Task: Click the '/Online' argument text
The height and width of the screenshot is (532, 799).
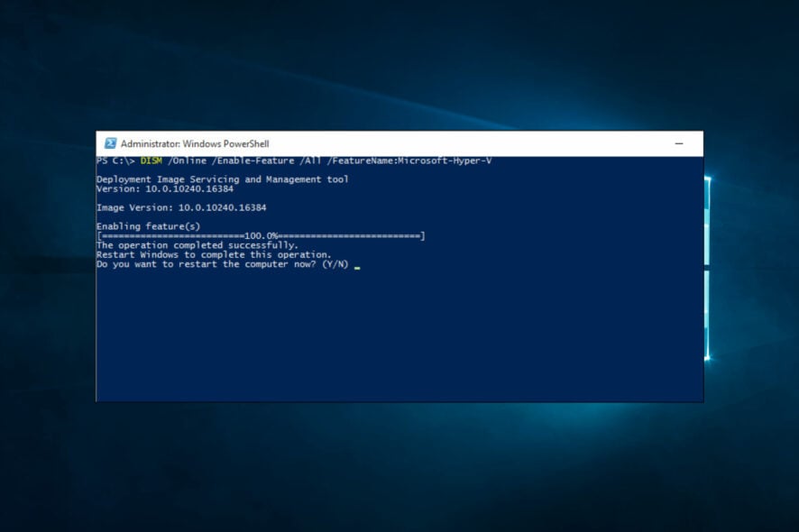Action: pos(187,161)
